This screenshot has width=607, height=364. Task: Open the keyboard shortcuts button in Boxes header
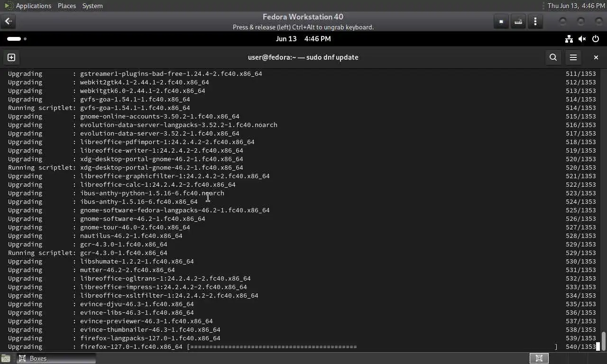[x=518, y=21]
